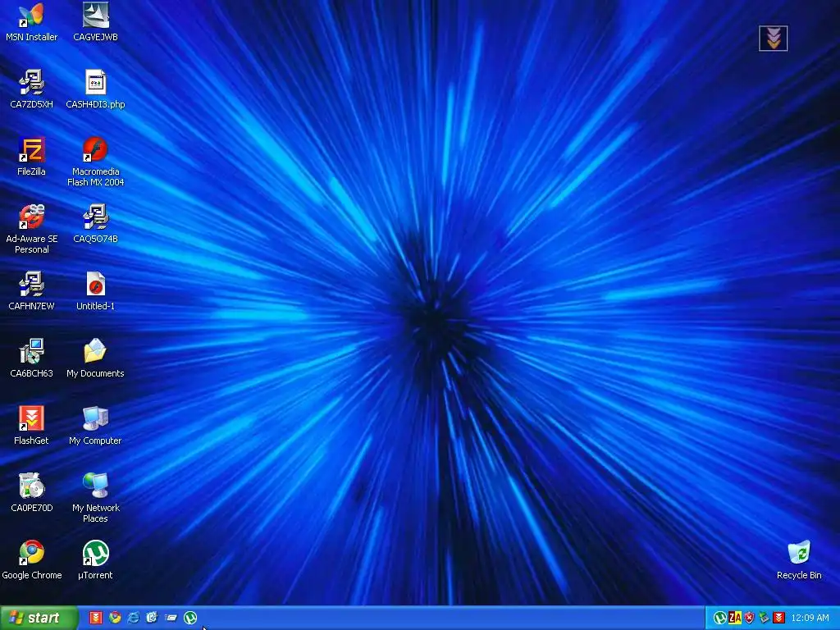This screenshot has height=630, width=840.
Task: Select the MSN Installer desktop shortcut
Action: (32, 22)
